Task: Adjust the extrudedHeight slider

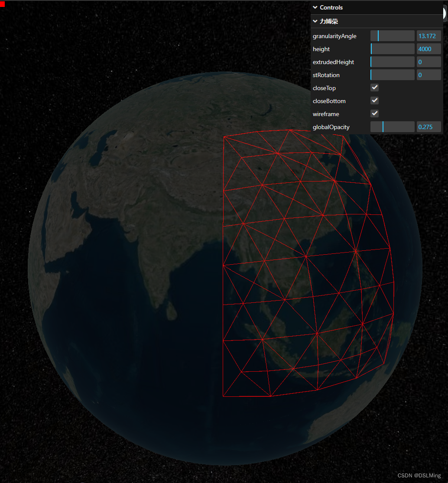Action: (x=392, y=62)
